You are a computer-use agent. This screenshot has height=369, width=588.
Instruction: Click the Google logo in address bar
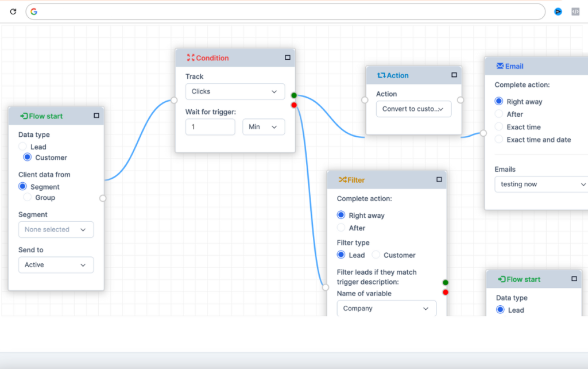pyautogui.click(x=34, y=11)
